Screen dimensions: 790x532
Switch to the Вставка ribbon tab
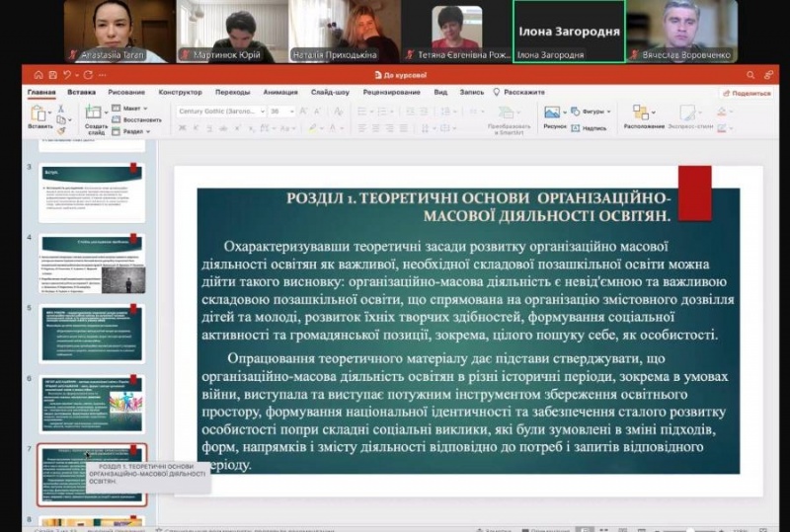[81, 92]
